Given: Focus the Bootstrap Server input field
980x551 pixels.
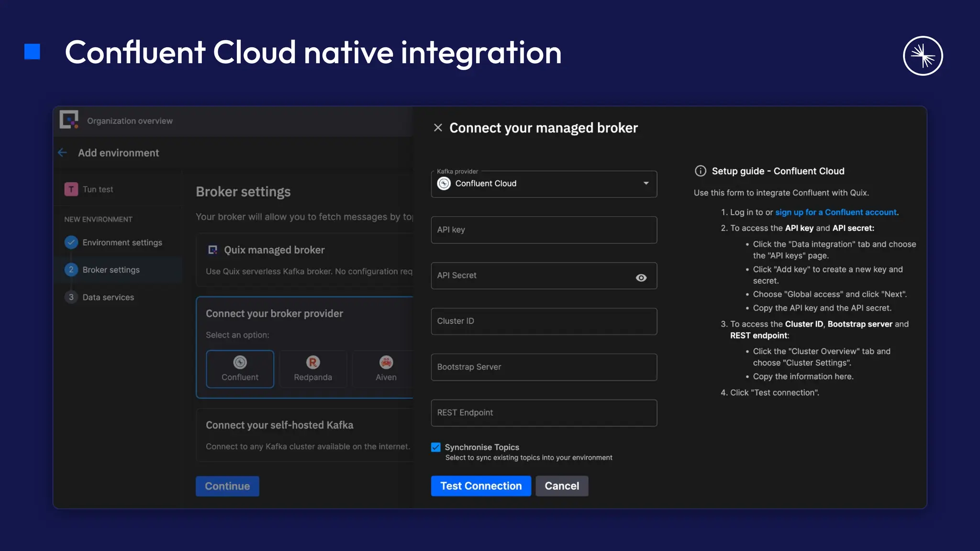Looking at the screenshot, I should click(544, 367).
